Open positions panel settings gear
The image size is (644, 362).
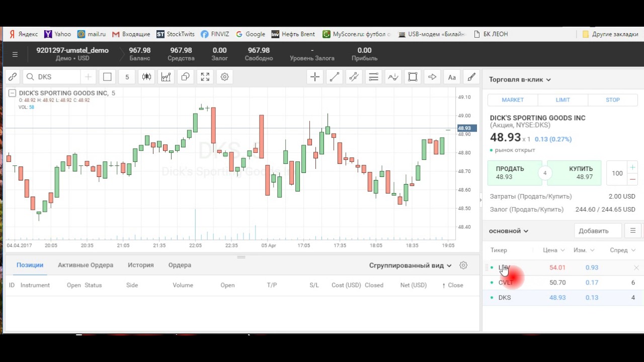pyautogui.click(x=463, y=265)
